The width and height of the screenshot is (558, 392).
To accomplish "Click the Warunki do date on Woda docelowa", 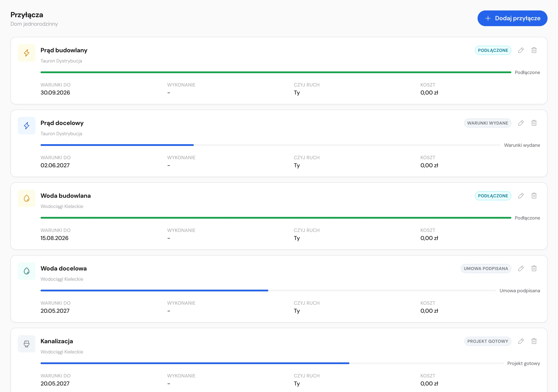I will [55, 311].
